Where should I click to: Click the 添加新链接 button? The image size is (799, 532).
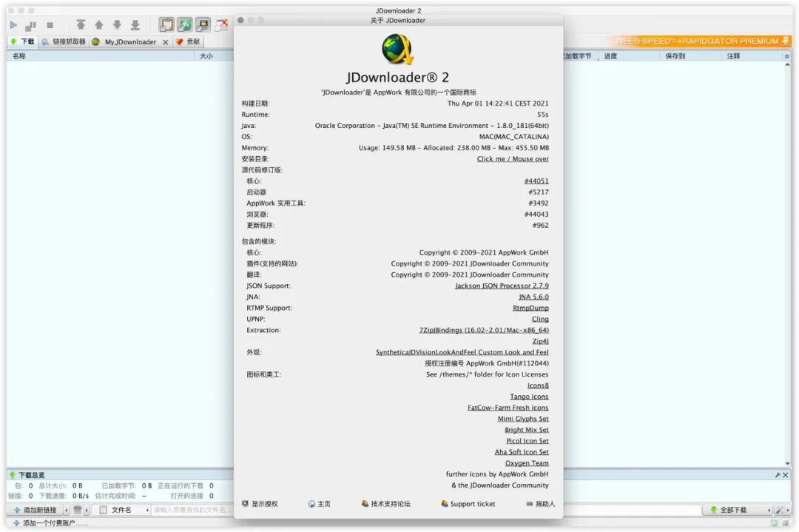click(x=35, y=510)
